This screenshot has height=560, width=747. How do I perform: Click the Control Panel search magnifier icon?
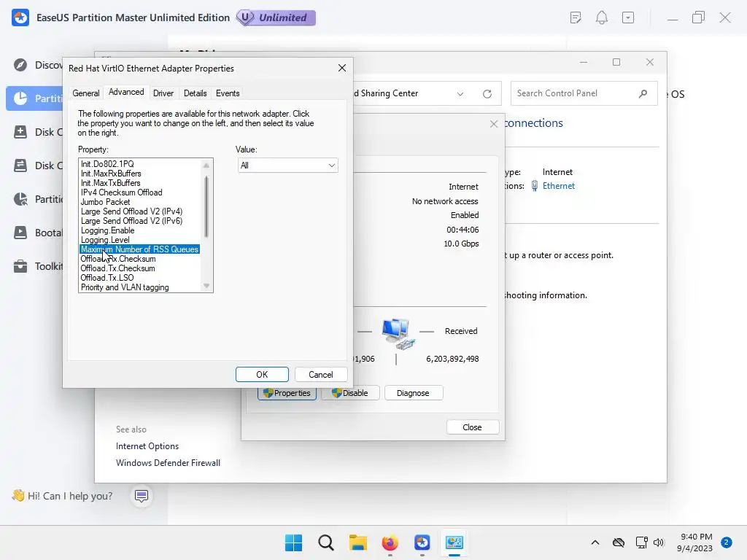[x=643, y=93]
